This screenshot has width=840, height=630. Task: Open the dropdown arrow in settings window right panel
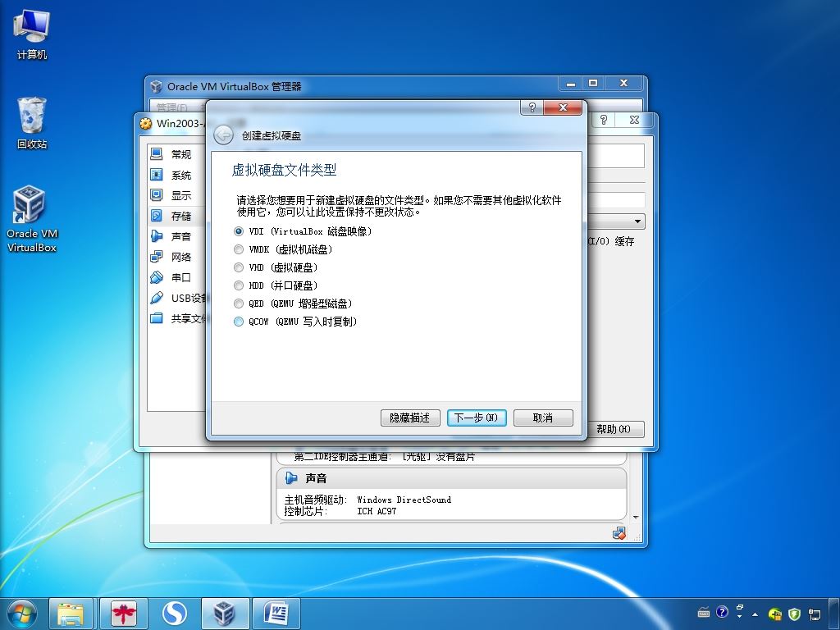click(x=637, y=221)
